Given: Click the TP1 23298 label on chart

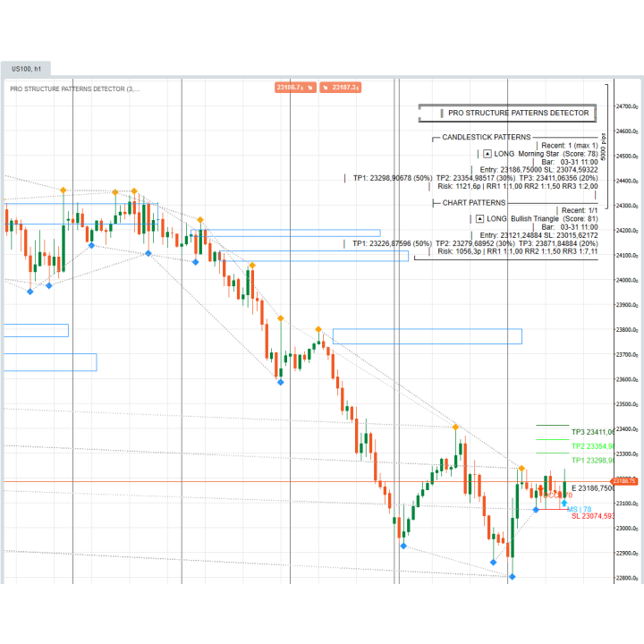Looking at the screenshot, I should (x=593, y=461).
